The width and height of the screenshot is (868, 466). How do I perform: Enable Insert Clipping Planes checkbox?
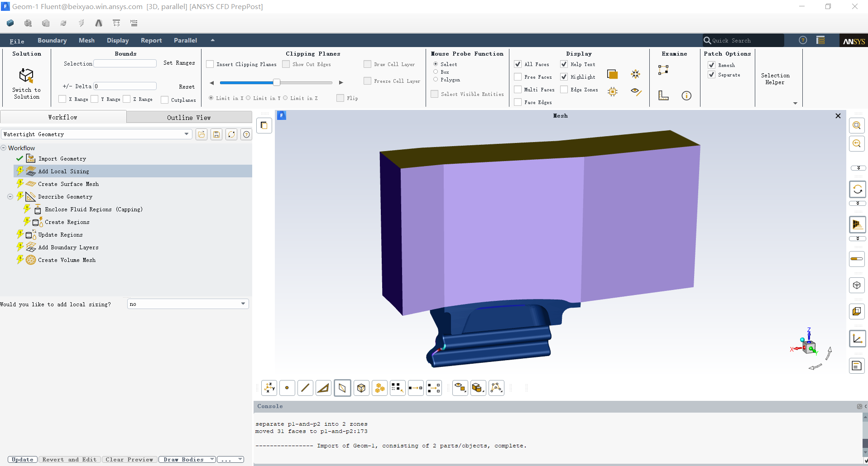pos(210,64)
